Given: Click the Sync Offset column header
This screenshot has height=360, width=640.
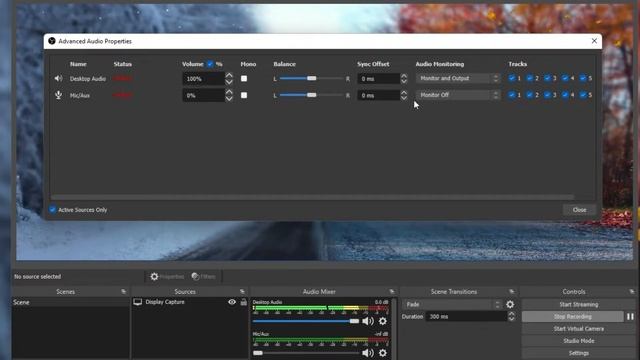Looking at the screenshot, I should point(373,64).
